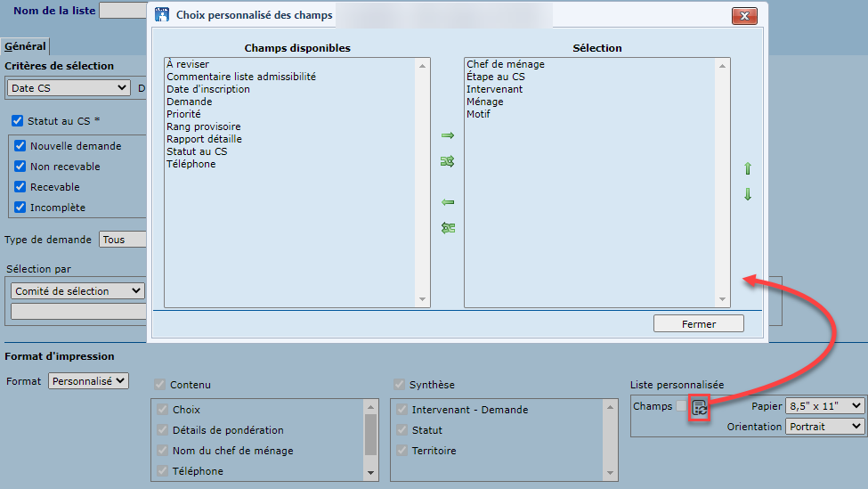Select Téléphone in Champs disponibles list
The image size is (868, 489).
tap(191, 164)
